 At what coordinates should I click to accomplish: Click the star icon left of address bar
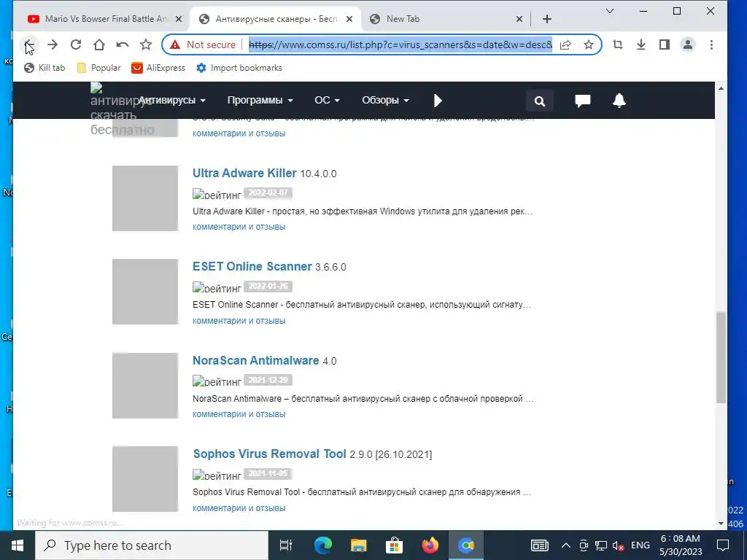point(146,44)
